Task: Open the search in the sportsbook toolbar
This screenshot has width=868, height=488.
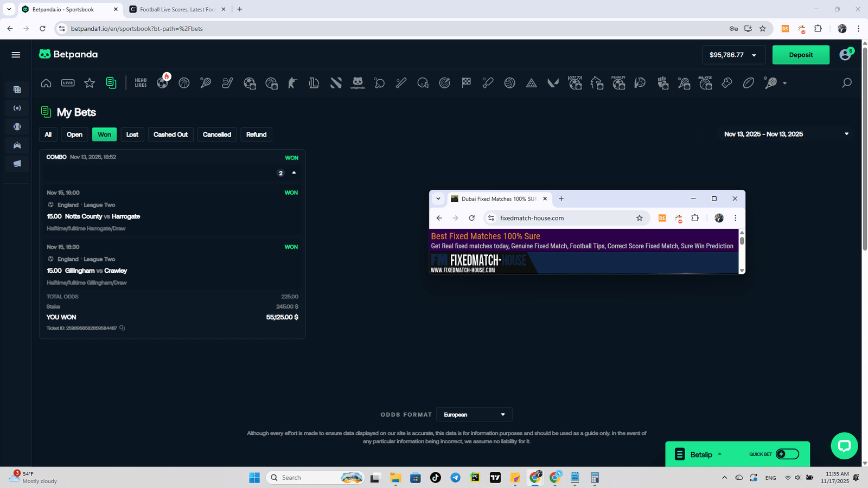Action: (846, 83)
